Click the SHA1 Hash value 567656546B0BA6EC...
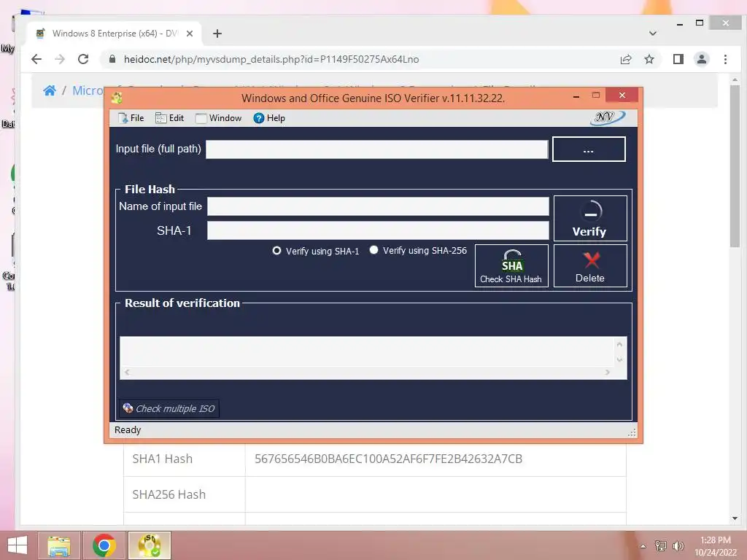The width and height of the screenshot is (747, 560). 388,459
